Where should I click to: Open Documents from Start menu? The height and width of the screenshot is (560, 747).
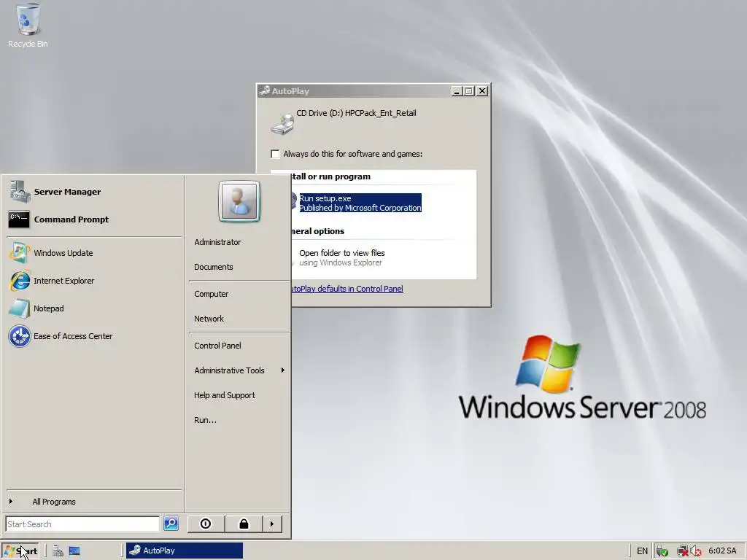tap(214, 267)
